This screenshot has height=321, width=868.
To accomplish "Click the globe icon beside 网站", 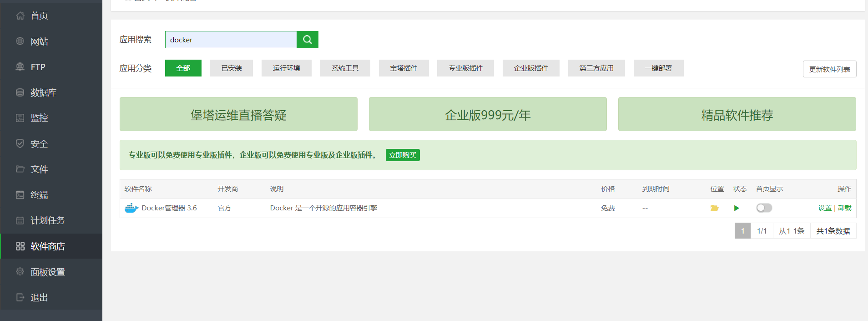I will tap(20, 41).
